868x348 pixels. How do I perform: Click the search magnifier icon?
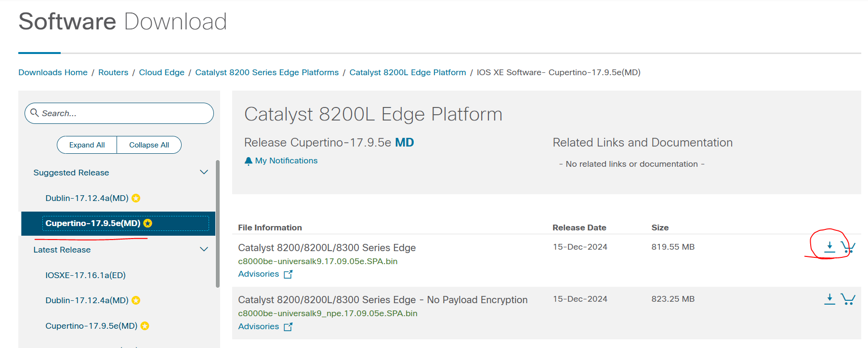pos(35,113)
